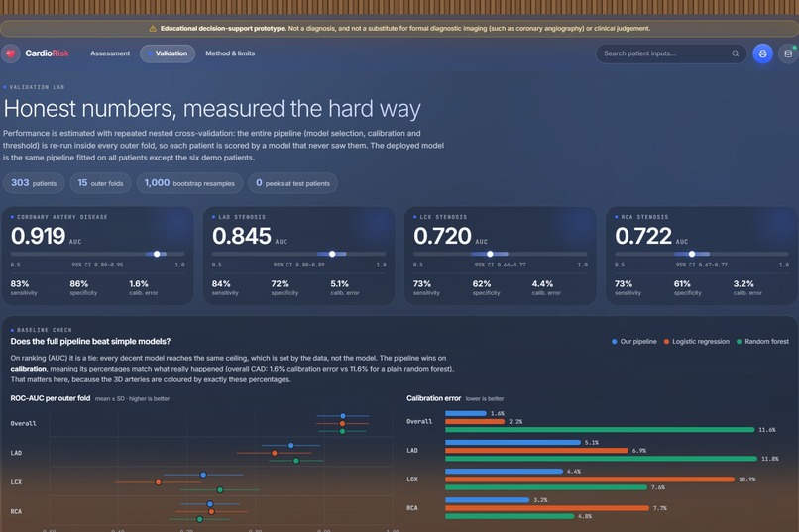The image size is (799, 532).
Task: Click the LAD Stenosis AUC slider marker
Action: pyautogui.click(x=332, y=254)
